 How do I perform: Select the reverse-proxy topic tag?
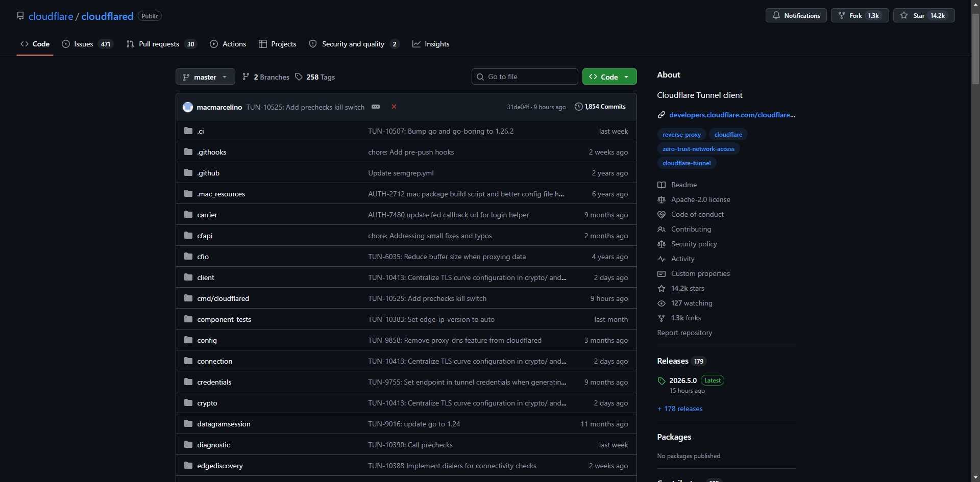pos(681,135)
